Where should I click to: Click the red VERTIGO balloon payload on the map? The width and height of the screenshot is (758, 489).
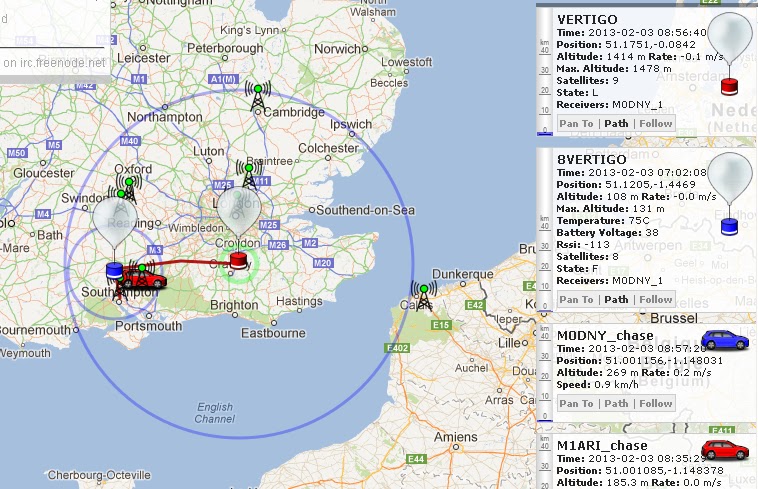(238, 260)
